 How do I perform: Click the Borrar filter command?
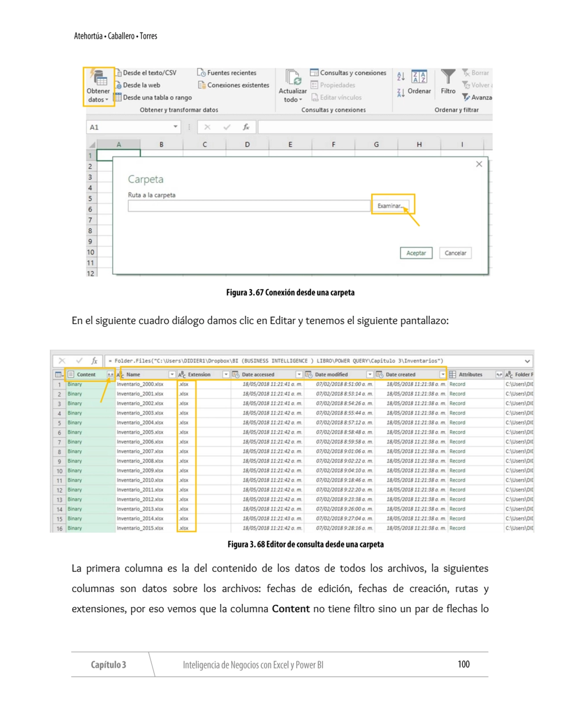click(476, 73)
